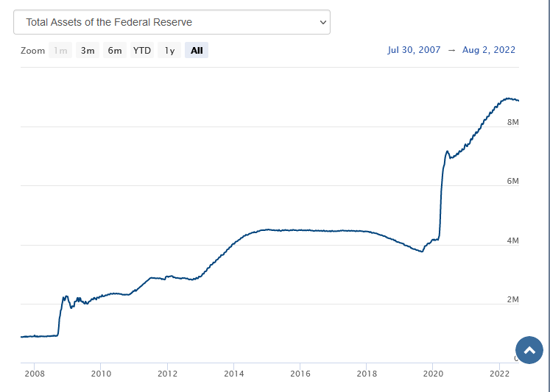Viewport: 550px width, 392px height.
Task: Click the 2M y-axis label
Action: (513, 299)
